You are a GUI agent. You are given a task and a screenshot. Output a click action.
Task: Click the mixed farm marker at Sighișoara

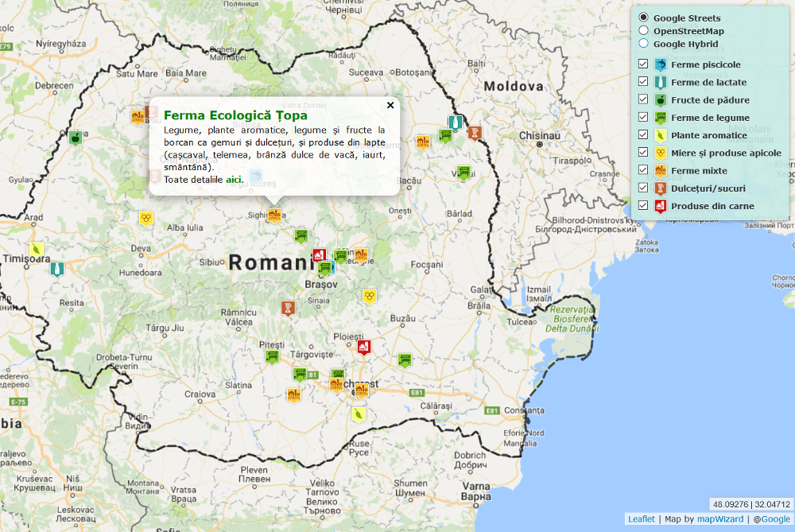pos(274,216)
